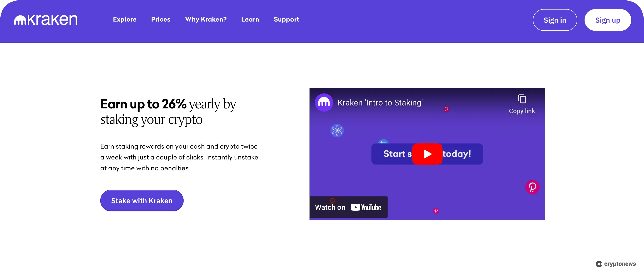Open the Learn navigation menu
The width and height of the screenshot is (644, 274).
point(250,20)
